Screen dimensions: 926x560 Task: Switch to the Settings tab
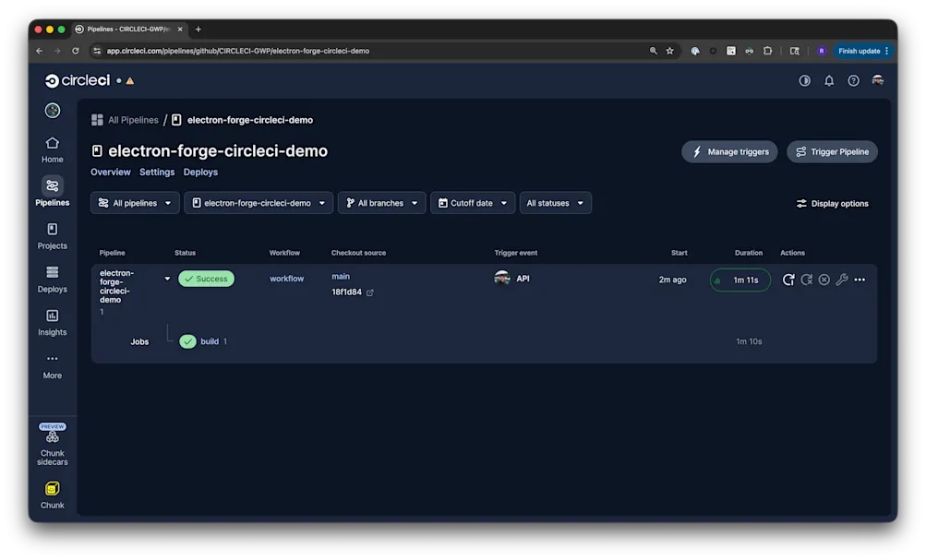(x=157, y=172)
